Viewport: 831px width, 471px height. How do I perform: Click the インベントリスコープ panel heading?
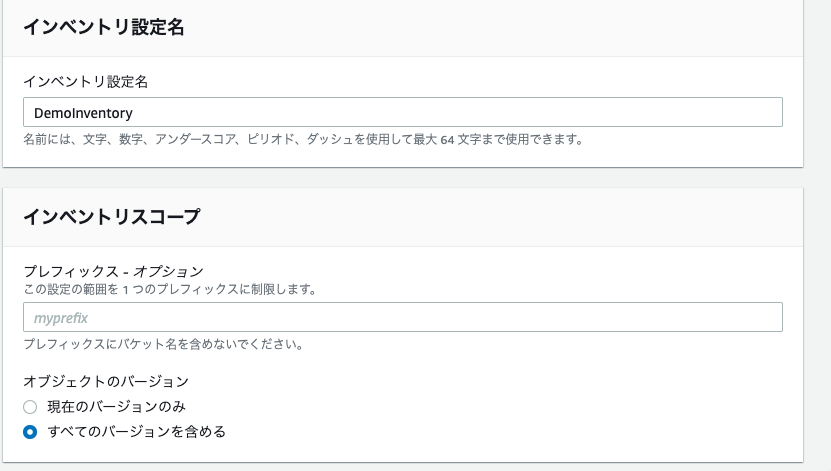coord(112,216)
